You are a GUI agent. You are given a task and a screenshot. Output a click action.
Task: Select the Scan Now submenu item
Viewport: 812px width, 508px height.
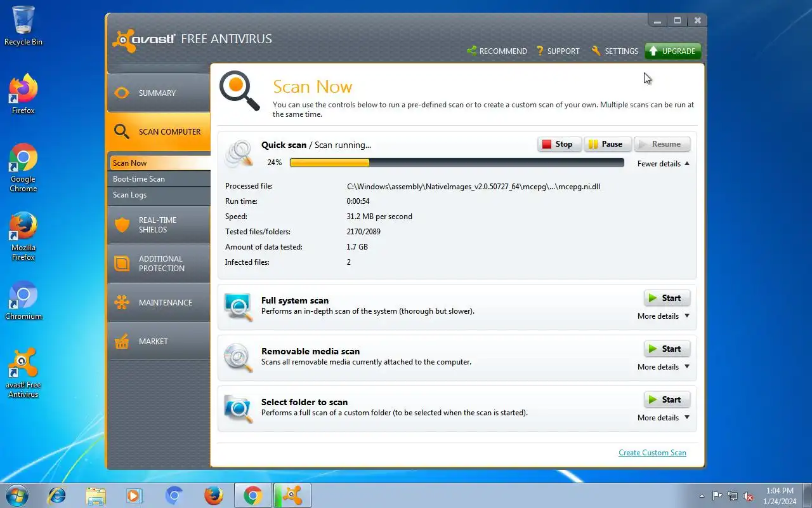click(x=159, y=163)
